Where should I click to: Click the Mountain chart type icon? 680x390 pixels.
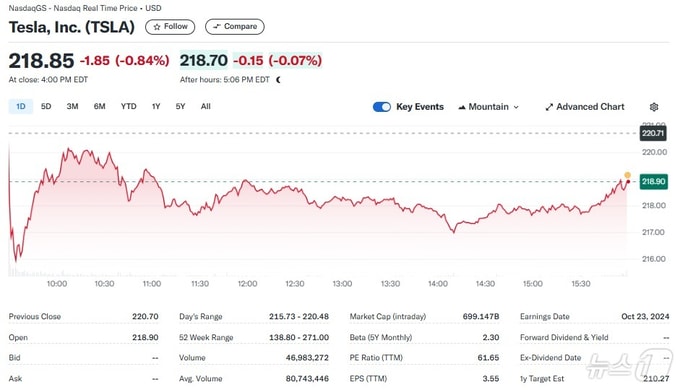(462, 107)
